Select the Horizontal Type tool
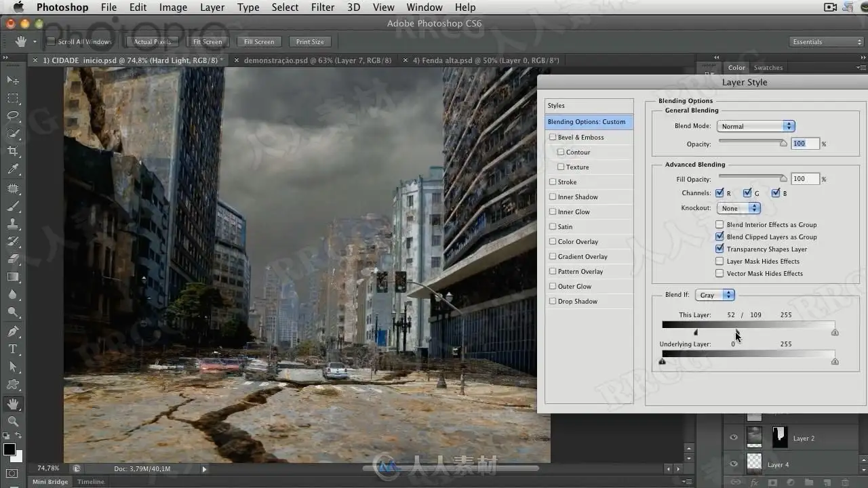Viewport: 868px width, 488px height. 13,349
